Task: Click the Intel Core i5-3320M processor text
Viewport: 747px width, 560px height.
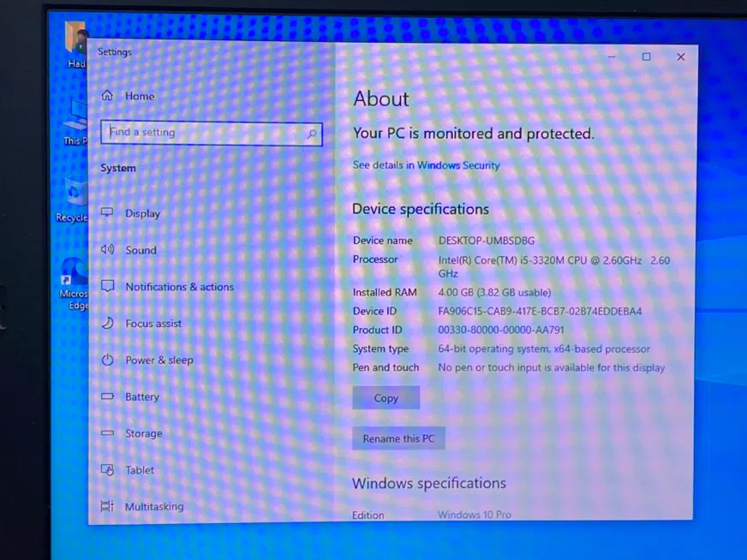Action: click(x=554, y=266)
